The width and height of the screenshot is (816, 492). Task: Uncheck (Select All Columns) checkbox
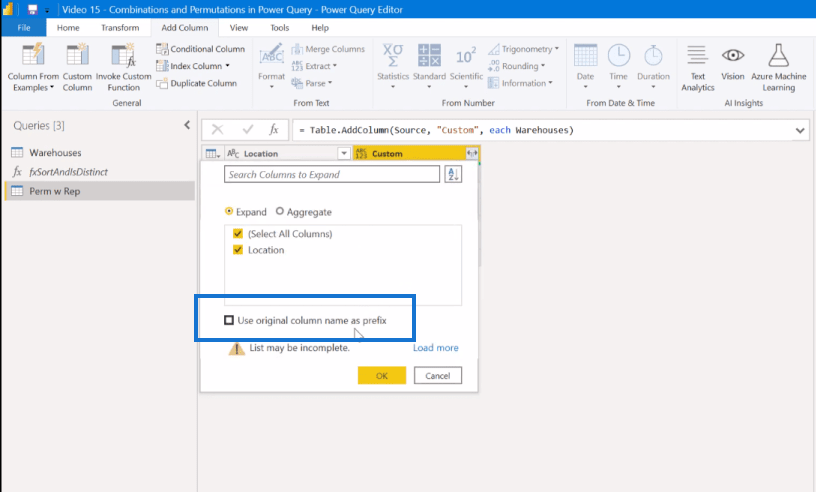pyautogui.click(x=238, y=234)
